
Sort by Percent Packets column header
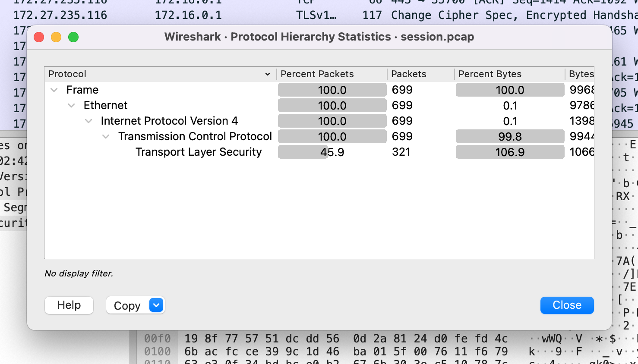[332, 74]
